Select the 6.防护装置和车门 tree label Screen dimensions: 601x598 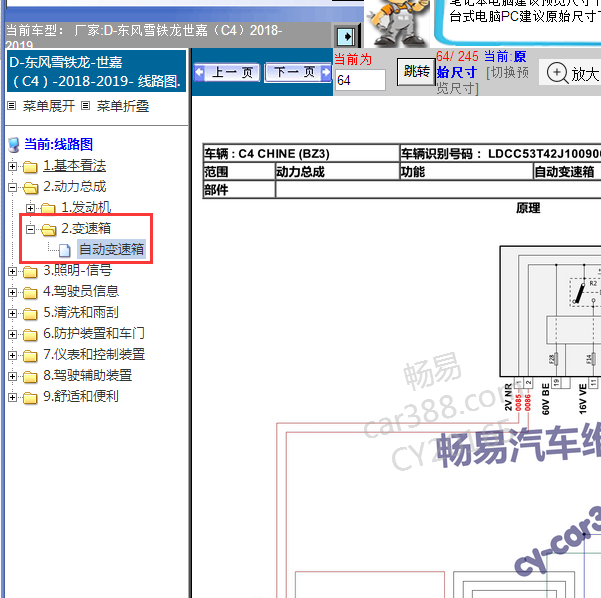tap(94, 334)
